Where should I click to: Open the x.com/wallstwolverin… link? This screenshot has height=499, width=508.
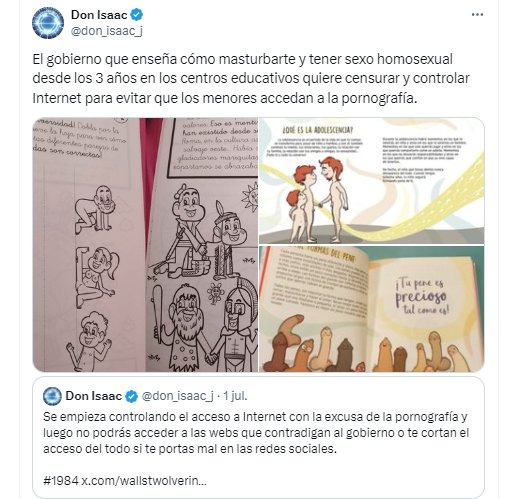click(x=144, y=481)
